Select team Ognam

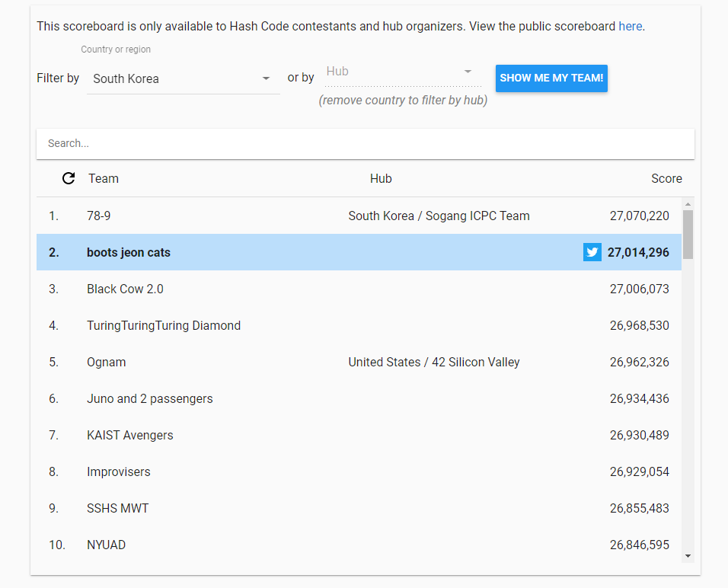[x=107, y=363]
